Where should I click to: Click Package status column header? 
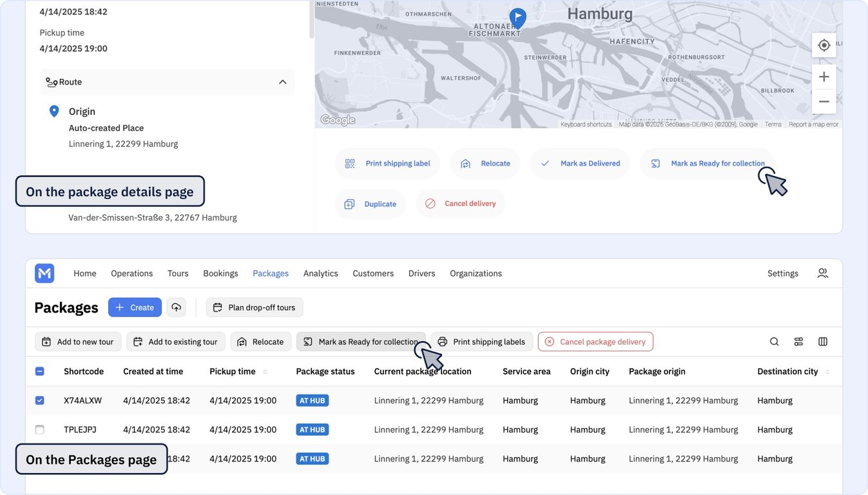pos(325,371)
